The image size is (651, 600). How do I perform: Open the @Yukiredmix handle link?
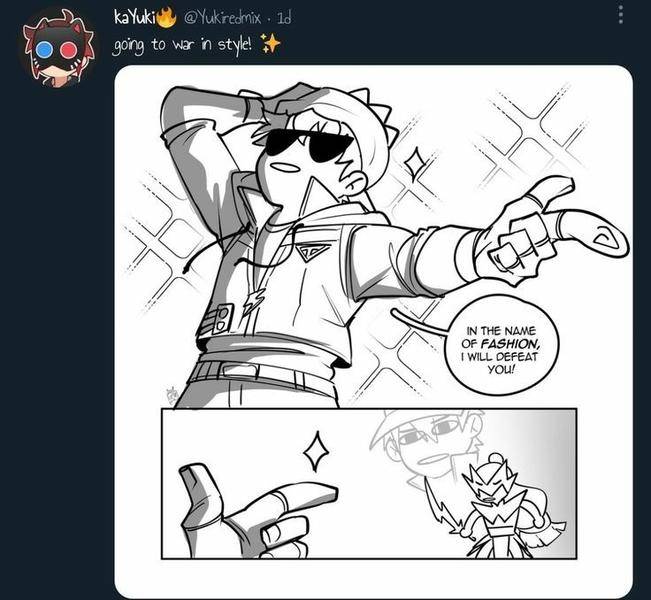click(x=222, y=18)
